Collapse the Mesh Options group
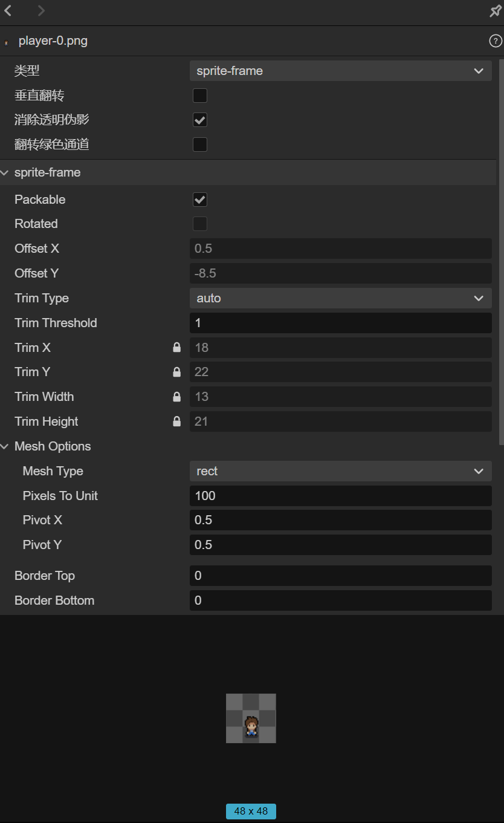This screenshot has height=823, width=504. pos(5,446)
